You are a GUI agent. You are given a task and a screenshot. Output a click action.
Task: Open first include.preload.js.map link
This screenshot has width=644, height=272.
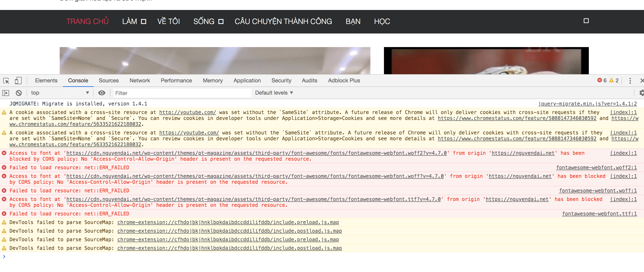point(228,222)
